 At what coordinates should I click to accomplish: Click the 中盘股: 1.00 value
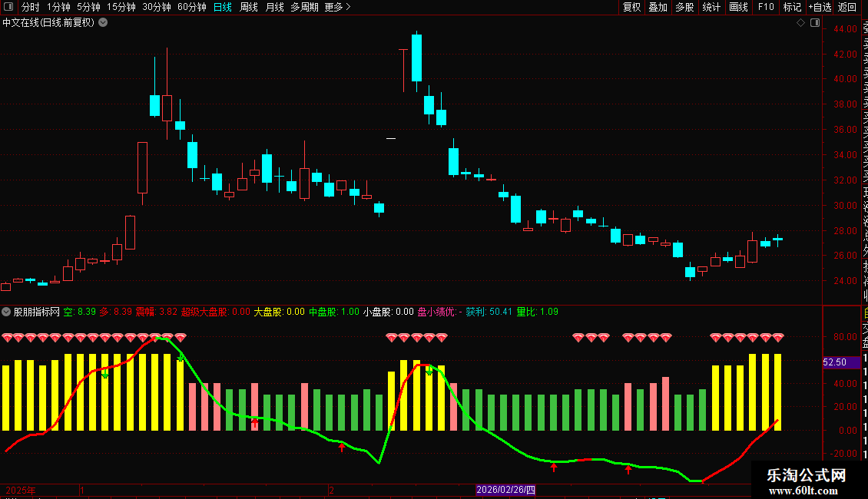334,312
